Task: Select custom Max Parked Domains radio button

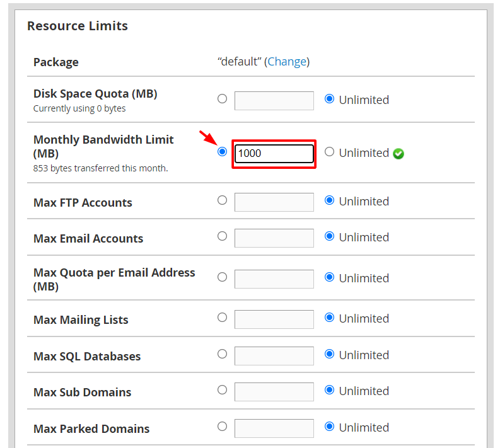Action: pyautogui.click(x=222, y=427)
